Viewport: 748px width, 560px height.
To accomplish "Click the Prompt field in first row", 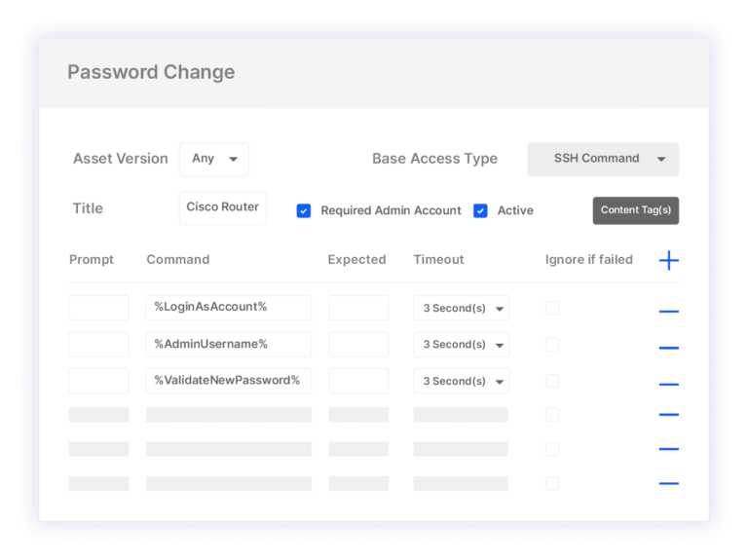I will 98,308.
